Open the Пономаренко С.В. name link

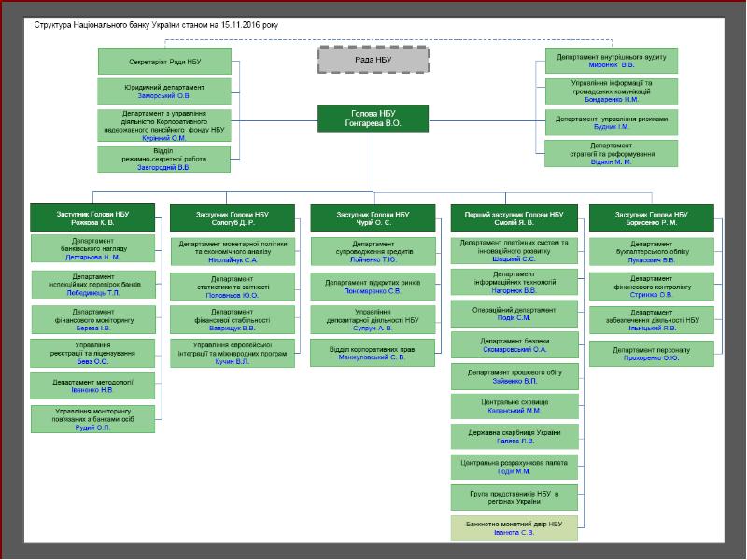[373, 290]
